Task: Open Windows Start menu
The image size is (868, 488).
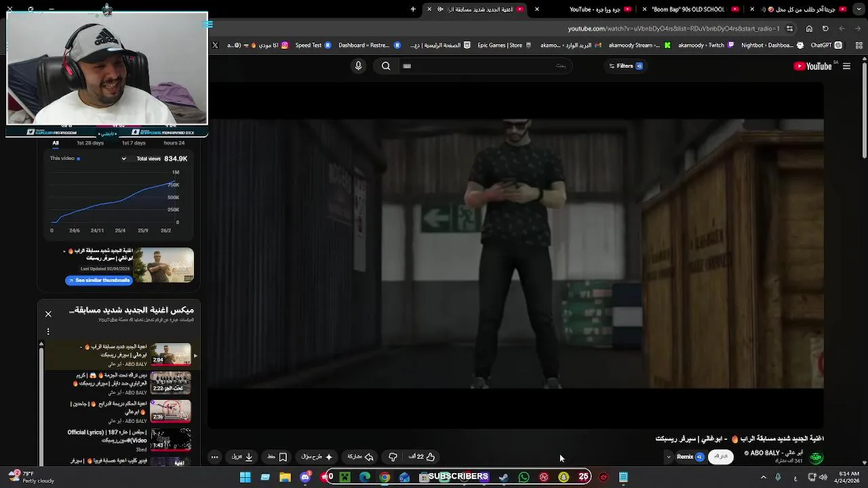Action: (x=245, y=477)
